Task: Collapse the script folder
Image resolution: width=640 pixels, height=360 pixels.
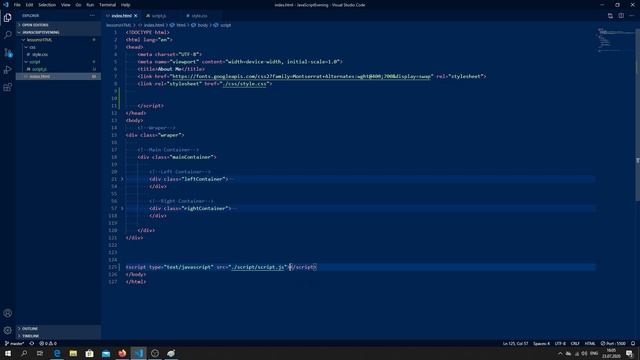Action: coord(58,62)
